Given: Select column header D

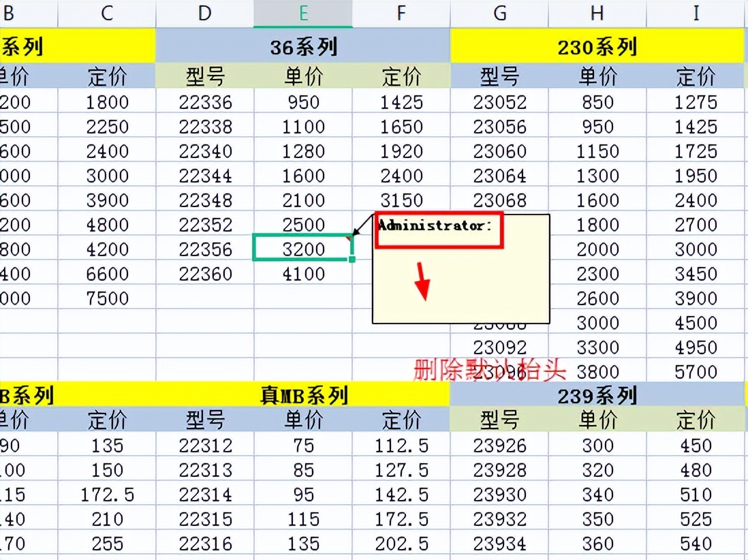Looking at the screenshot, I should (x=205, y=14).
